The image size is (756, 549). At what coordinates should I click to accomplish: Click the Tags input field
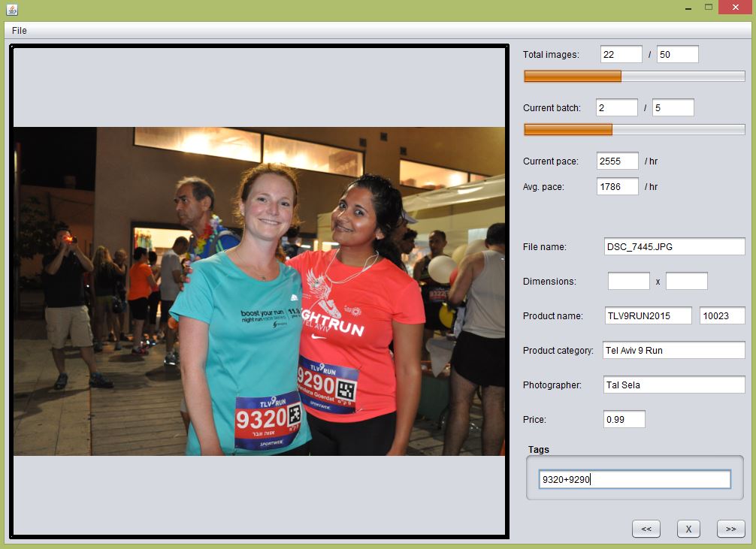(634, 479)
